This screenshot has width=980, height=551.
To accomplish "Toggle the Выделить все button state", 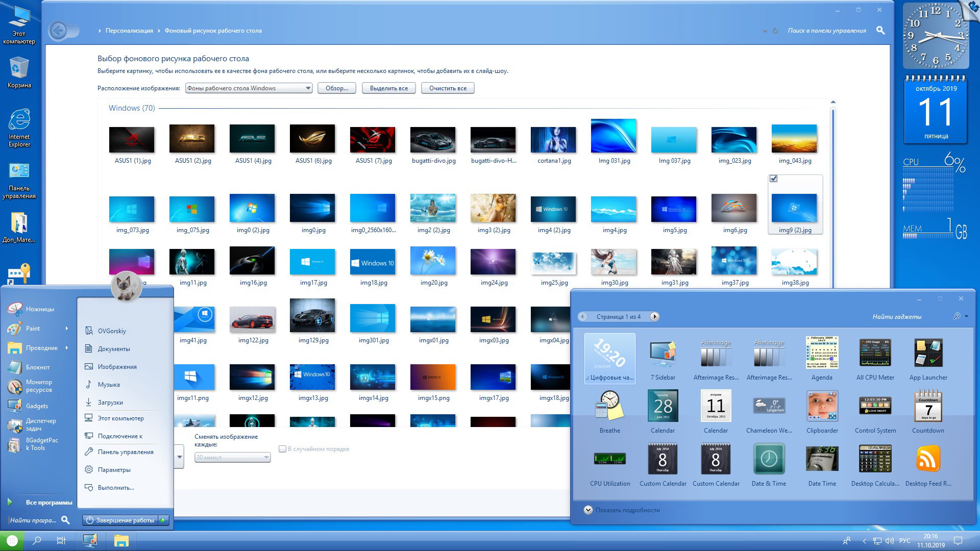I will click(x=388, y=89).
